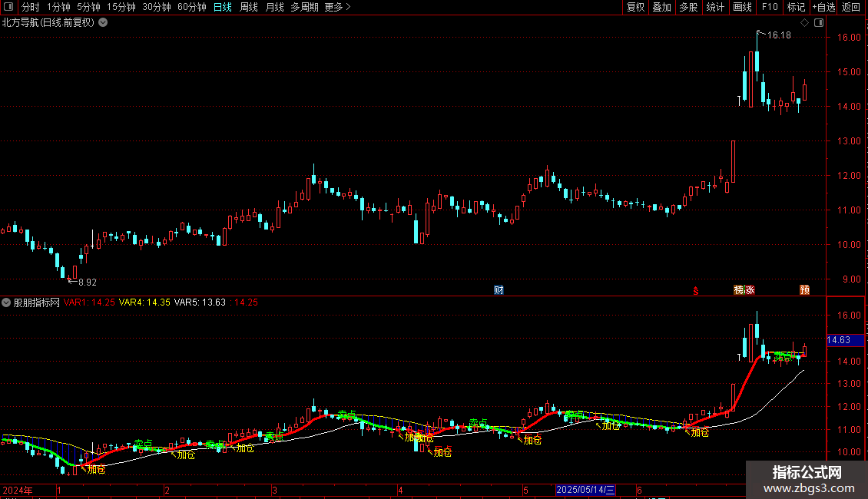This screenshot has height=499, width=868.
Task: Toggle the sidebar panel icon in the top-left corner
Action: (x=8, y=7)
